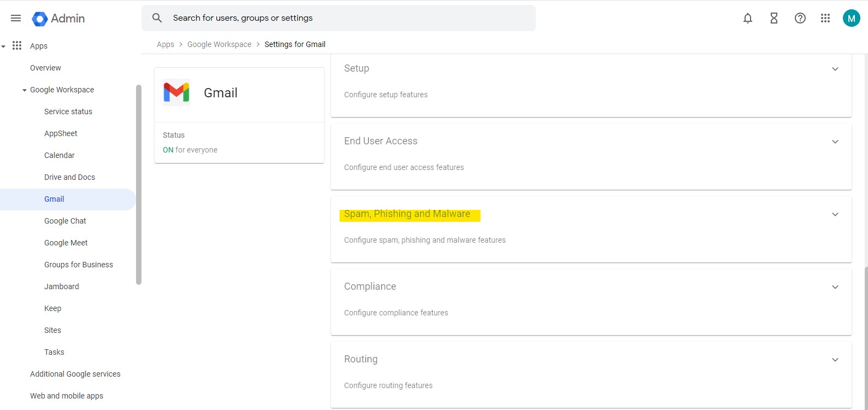The image size is (868, 410).
Task: Open Web and mobile apps
Action: pyautogui.click(x=67, y=396)
